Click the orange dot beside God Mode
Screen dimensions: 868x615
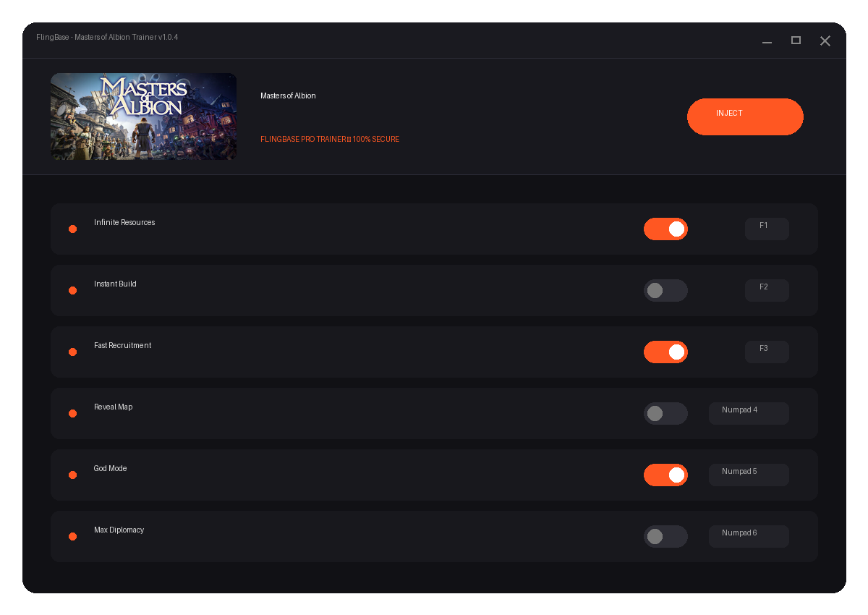pos(72,475)
